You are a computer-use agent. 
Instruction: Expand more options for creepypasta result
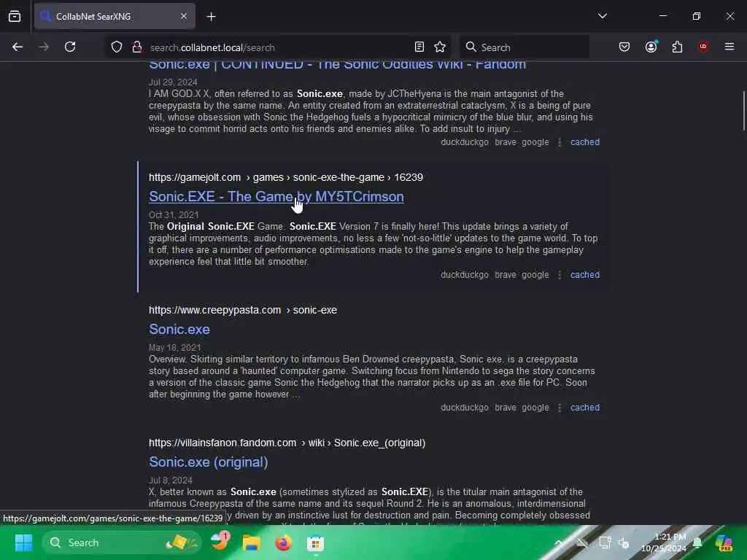click(560, 408)
